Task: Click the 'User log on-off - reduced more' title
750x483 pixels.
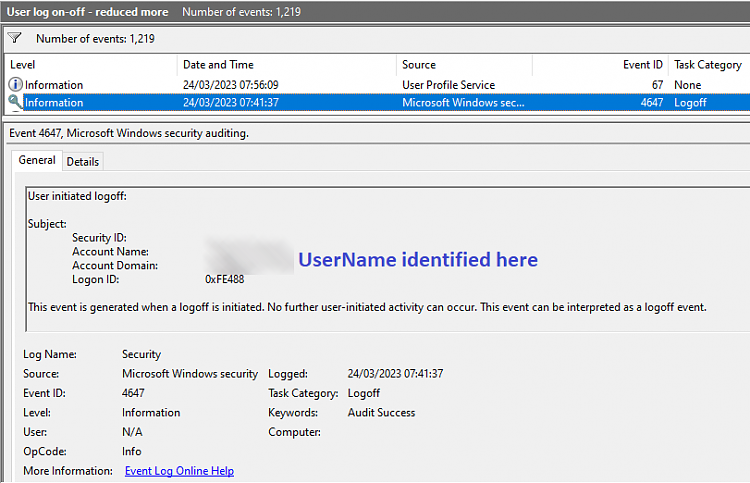Action: point(87,12)
